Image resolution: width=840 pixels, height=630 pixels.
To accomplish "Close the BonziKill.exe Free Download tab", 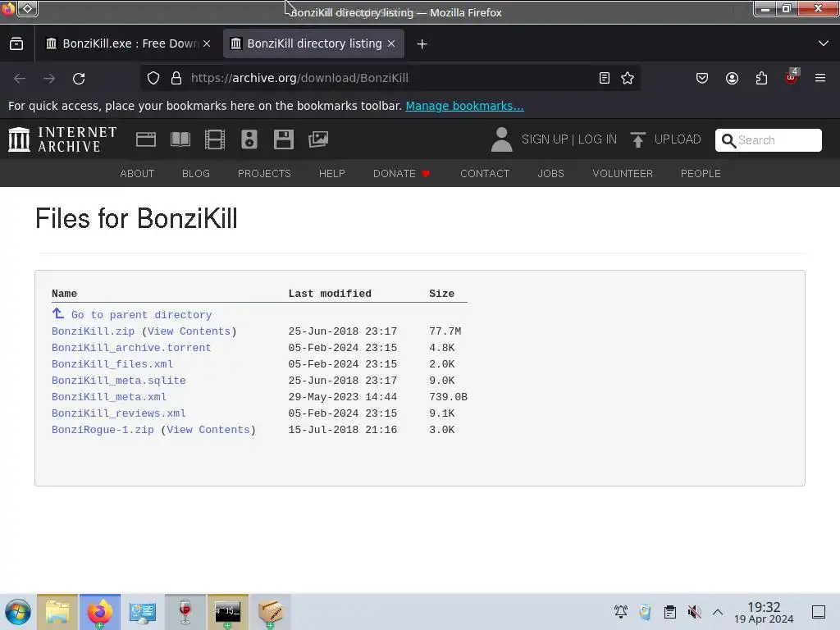I will [207, 44].
